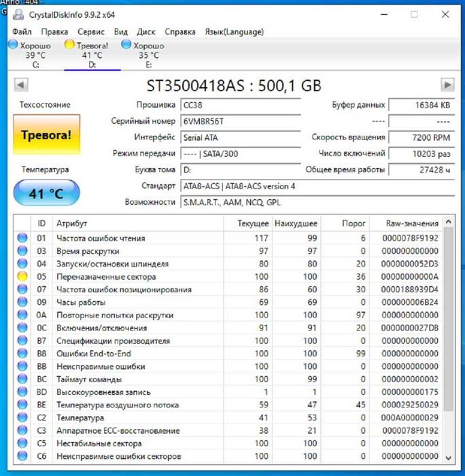Viewport: 465px width, 476px height.
Task: Open the Справка menu
Action: coord(180,32)
